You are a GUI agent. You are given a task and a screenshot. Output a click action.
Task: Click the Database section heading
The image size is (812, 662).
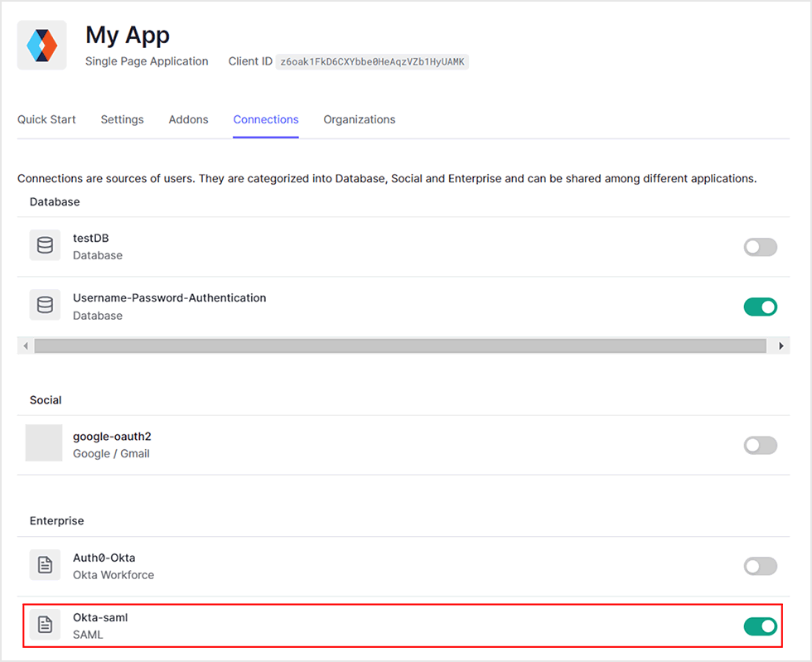[55, 202]
